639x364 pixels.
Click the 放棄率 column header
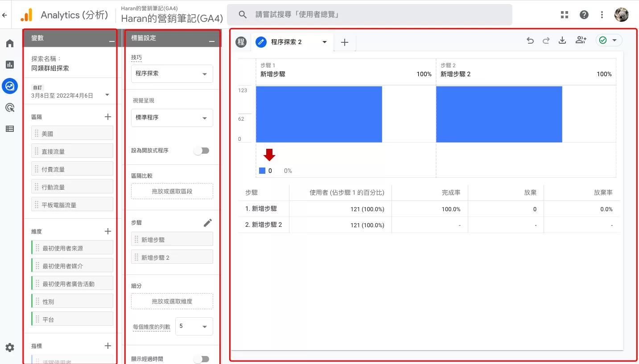click(603, 192)
